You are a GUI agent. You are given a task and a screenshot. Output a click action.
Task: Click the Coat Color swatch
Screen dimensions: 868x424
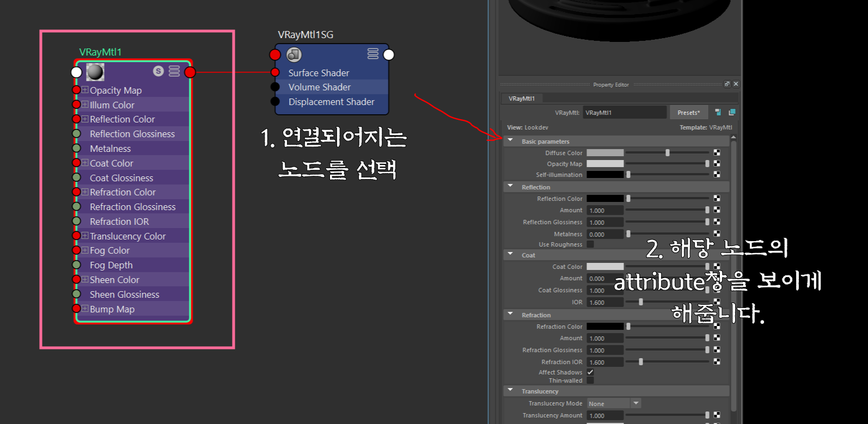click(605, 266)
